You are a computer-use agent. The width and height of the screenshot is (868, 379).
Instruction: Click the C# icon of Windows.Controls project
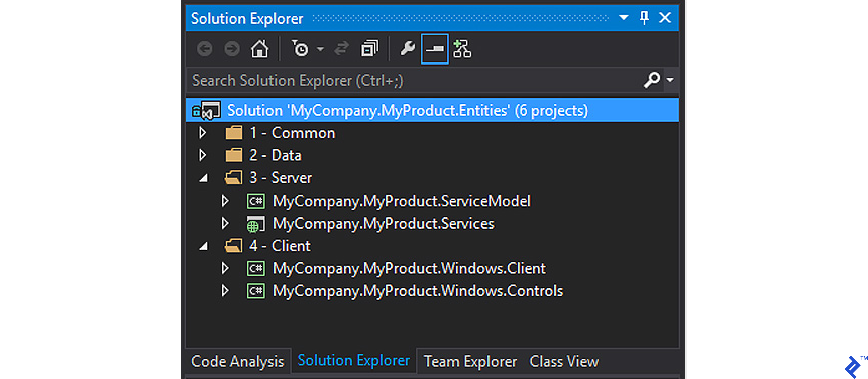[x=256, y=291]
